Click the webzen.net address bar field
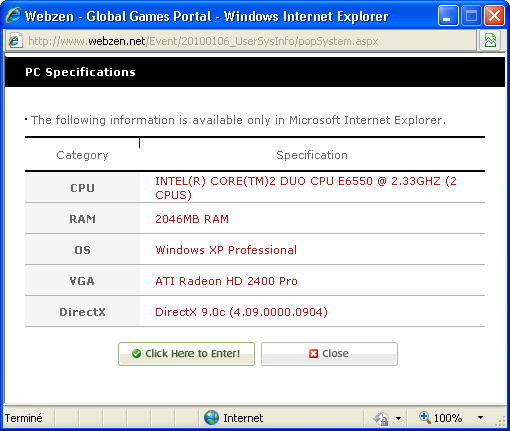The height and width of the screenshot is (431, 510). tap(241, 41)
